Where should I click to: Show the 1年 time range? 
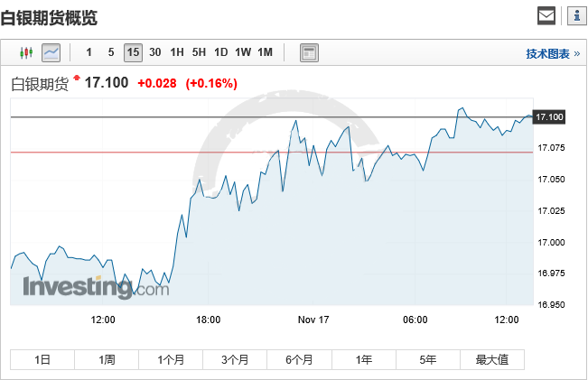click(x=363, y=359)
